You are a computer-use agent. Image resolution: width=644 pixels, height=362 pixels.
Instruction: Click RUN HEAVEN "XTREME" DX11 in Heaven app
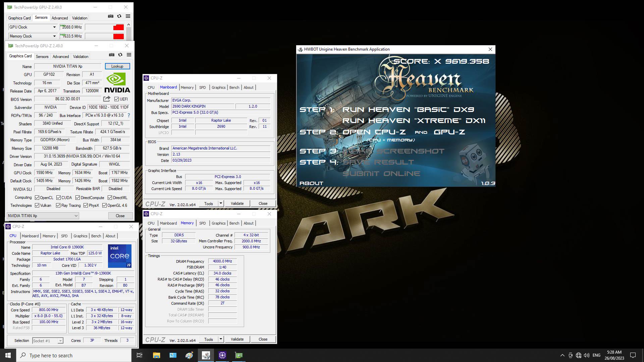[x=414, y=121]
